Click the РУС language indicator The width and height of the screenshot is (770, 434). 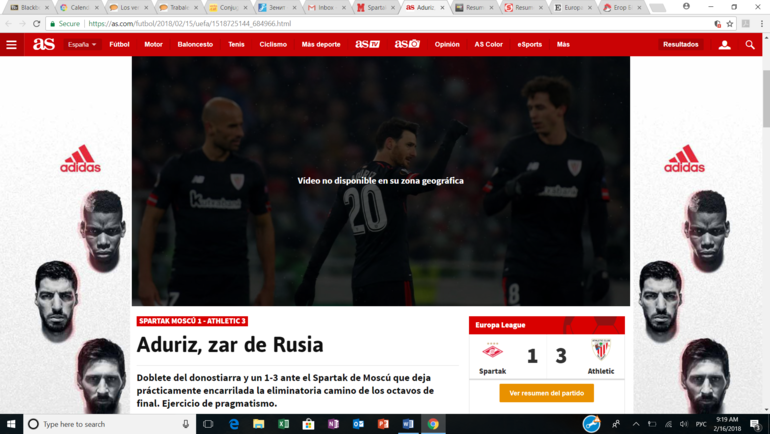(701, 424)
